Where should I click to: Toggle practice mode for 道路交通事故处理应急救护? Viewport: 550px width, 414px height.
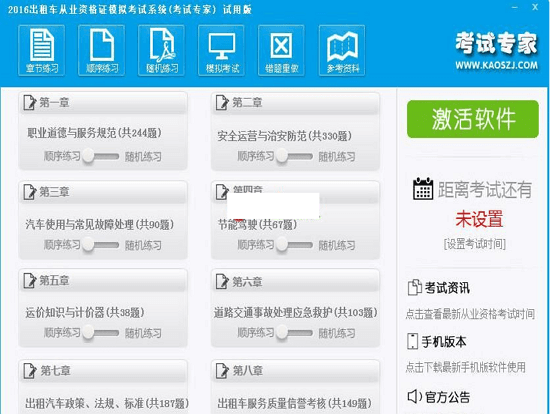pyautogui.click(x=294, y=332)
